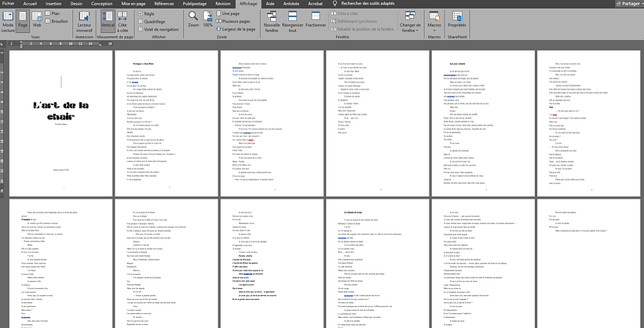Screen dimensions: 644x328
Task: Enable the Volet de navigation checkbox
Action: pos(140,29)
